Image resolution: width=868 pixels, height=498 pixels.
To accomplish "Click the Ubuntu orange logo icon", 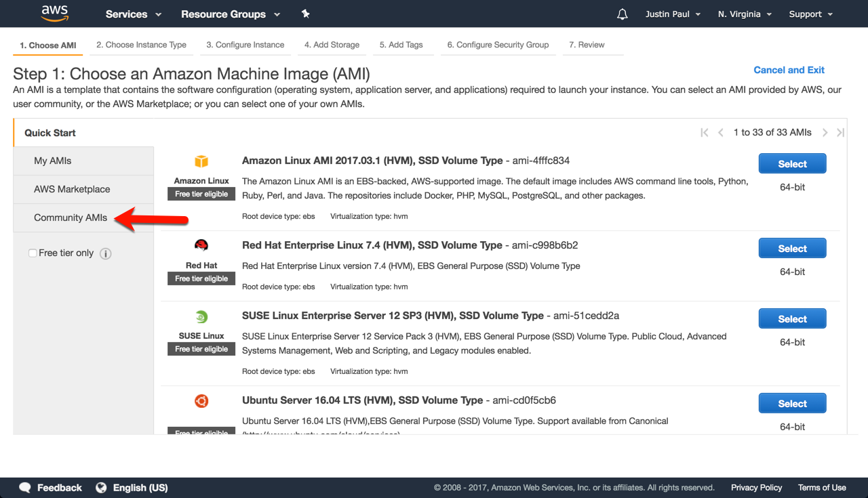I will click(x=201, y=401).
